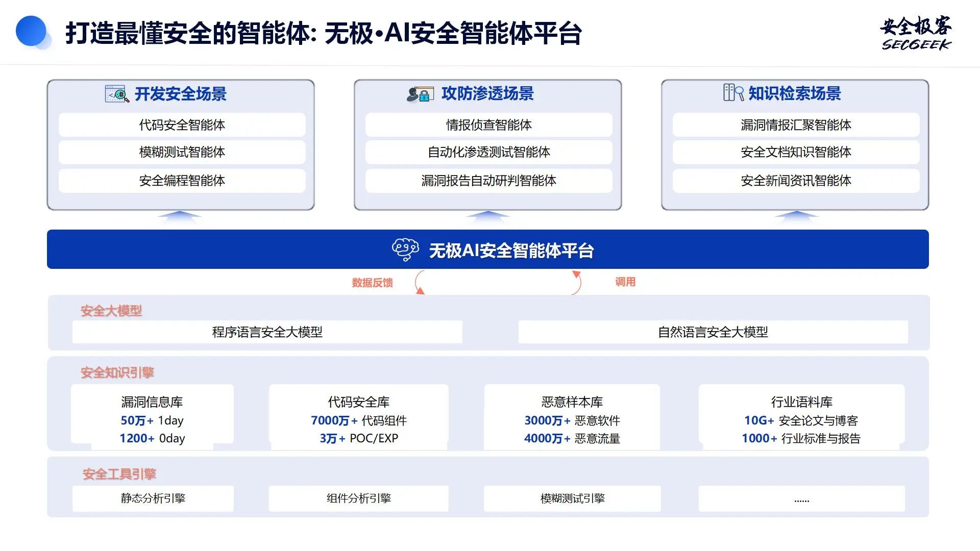Click the 7000万+ 代码组件 text

[x=359, y=420]
